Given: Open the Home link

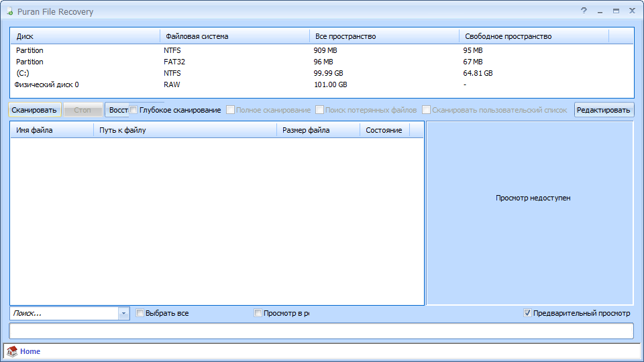Looking at the screenshot, I should [x=30, y=351].
